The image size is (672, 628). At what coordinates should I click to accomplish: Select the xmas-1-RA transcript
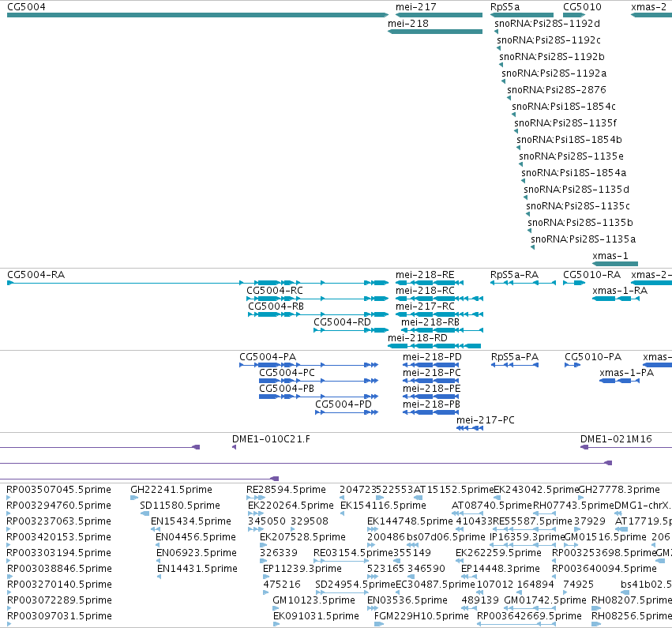616,299
